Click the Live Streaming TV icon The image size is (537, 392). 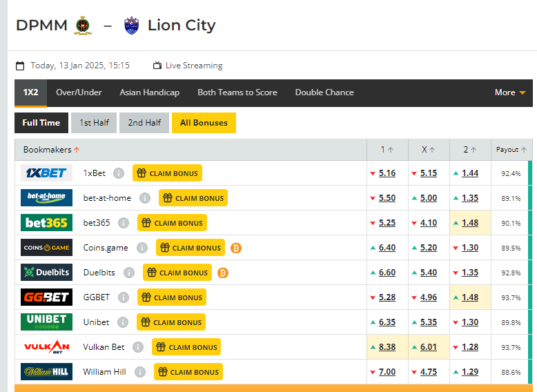(x=157, y=66)
